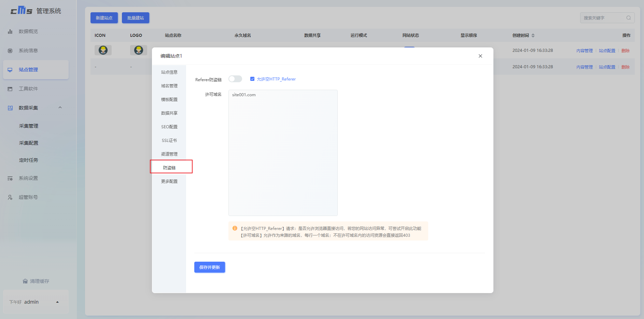
Task: Open 采集配置 submenu item
Action: [29, 143]
